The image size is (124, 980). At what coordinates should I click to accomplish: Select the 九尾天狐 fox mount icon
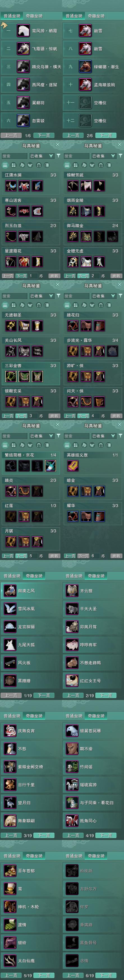tap(10, 645)
